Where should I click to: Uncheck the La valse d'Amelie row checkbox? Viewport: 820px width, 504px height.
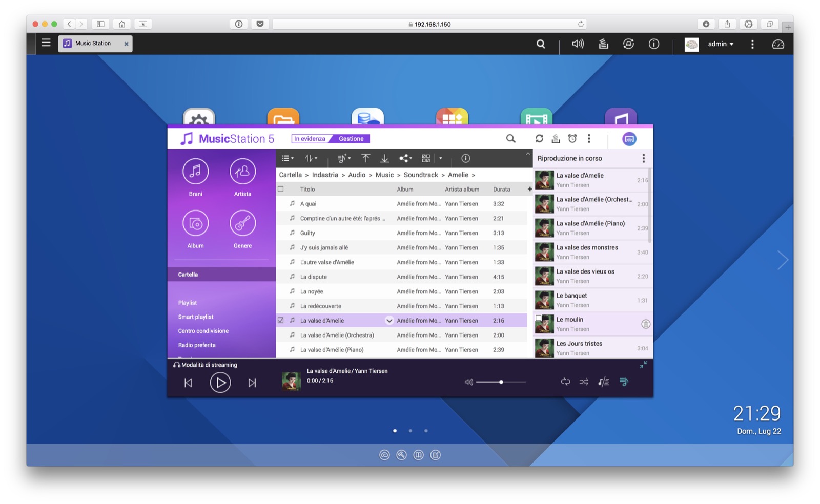coord(281,321)
